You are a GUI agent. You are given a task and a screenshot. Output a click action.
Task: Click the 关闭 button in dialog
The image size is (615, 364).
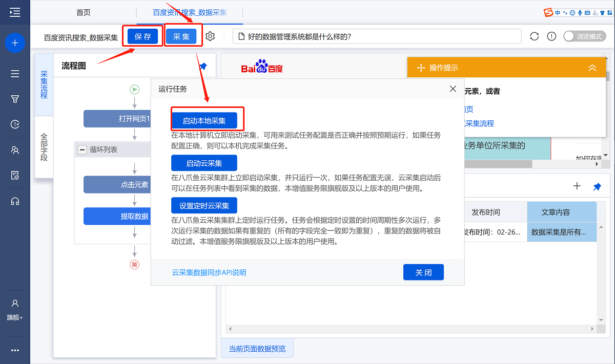tap(423, 272)
